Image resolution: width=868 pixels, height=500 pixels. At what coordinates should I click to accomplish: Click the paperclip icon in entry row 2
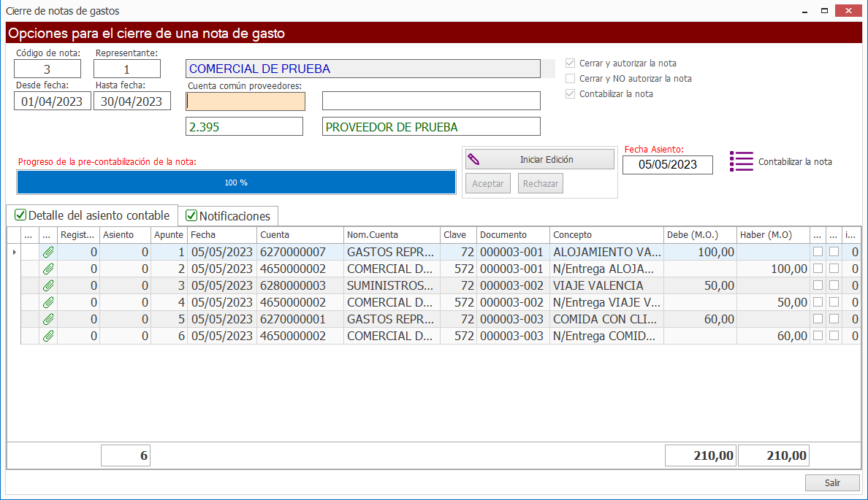pyautogui.click(x=48, y=269)
